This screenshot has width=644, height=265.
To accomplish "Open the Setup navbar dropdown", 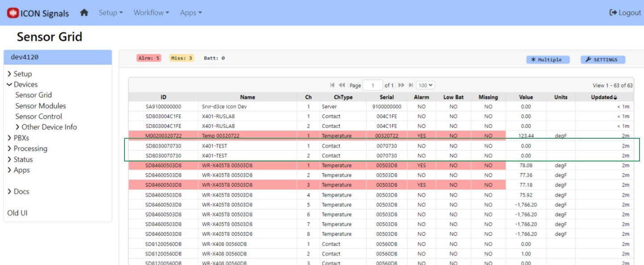I will click(x=111, y=12).
